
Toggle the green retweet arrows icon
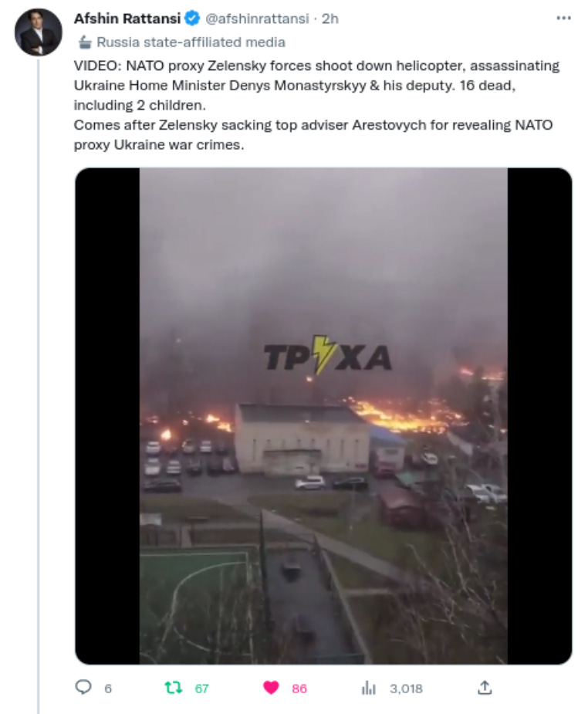pos(173,688)
